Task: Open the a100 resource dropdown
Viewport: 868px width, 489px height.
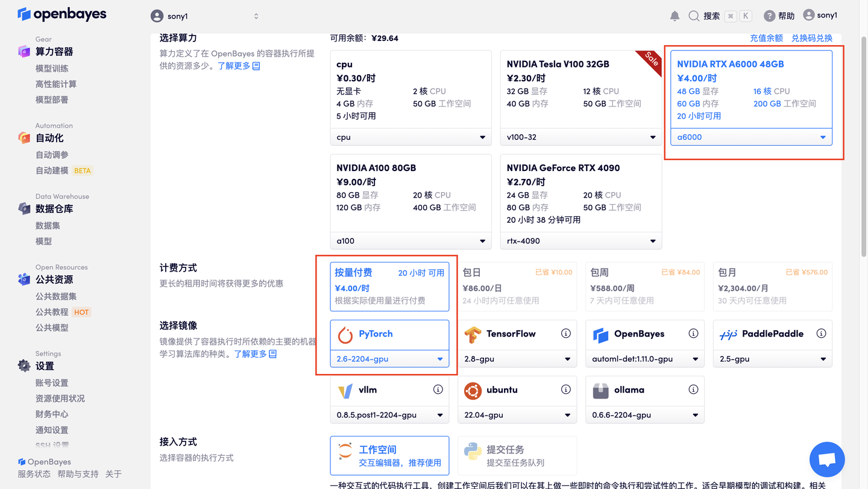Action: click(x=410, y=241)
